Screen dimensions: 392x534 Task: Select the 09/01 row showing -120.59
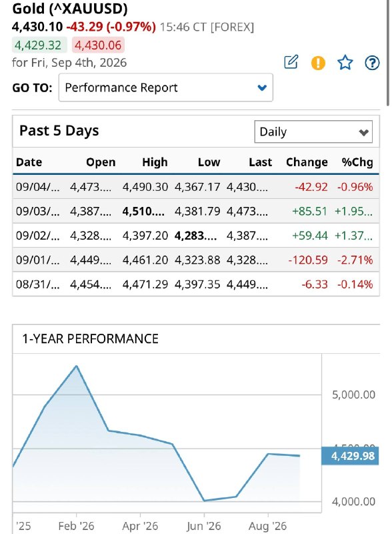pyautogui.click(x=196, y=260)
